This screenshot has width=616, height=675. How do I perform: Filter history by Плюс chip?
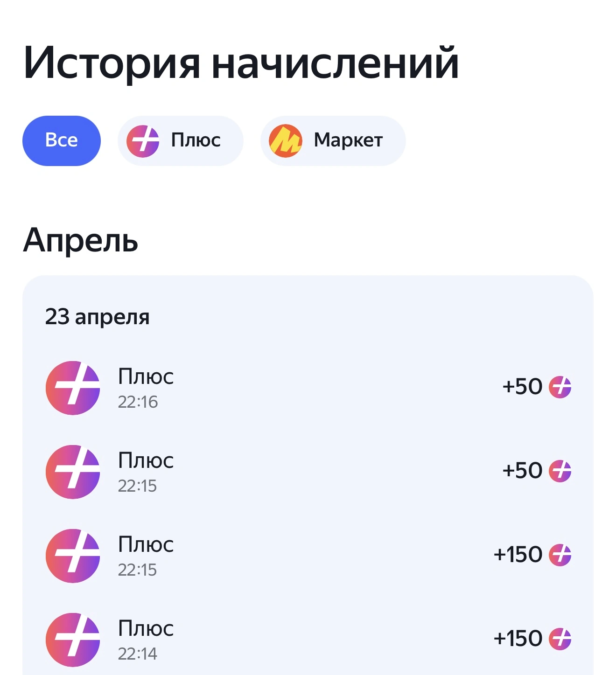(181, 140)
